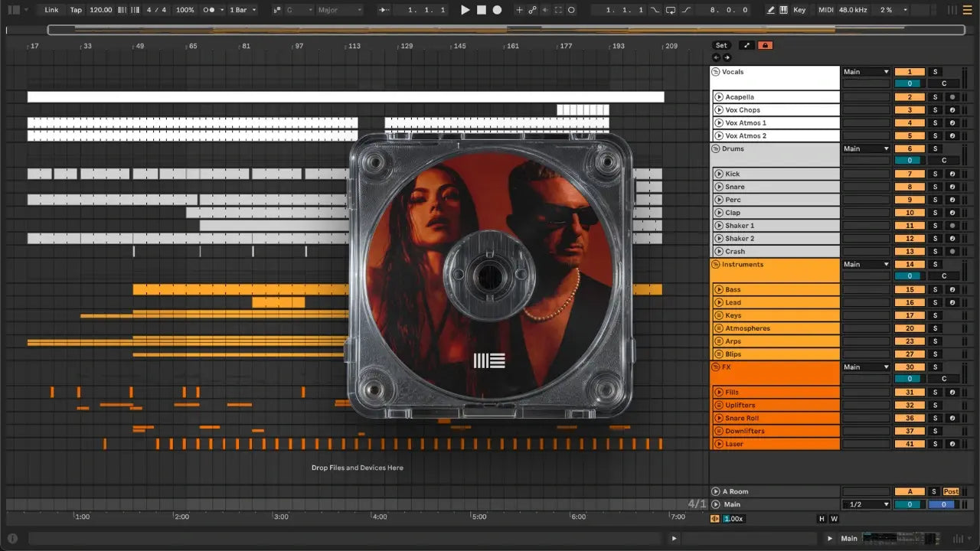The image size is (980, 551).
Task: Arm the Acapella track for recording
Action: [x=952, y=97]
